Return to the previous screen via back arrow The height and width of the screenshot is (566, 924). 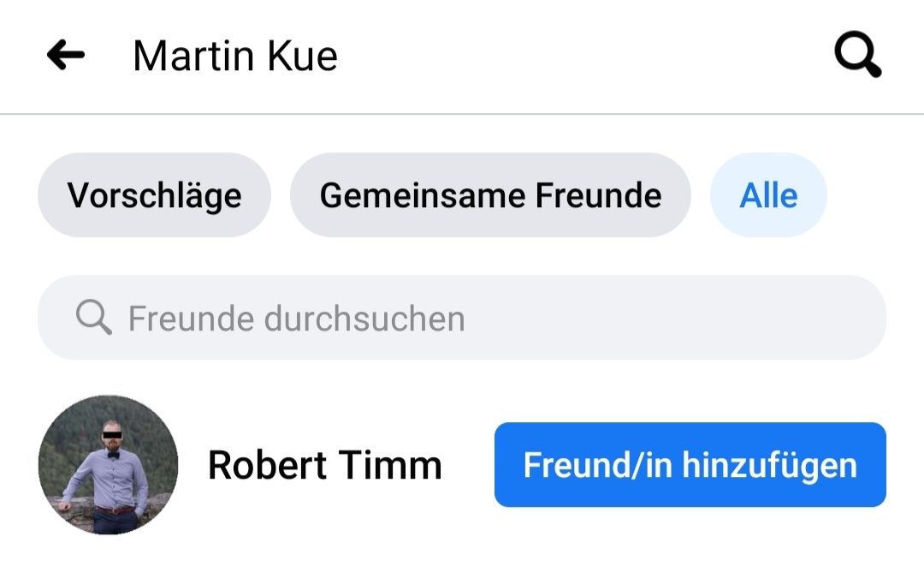[66, 56]
